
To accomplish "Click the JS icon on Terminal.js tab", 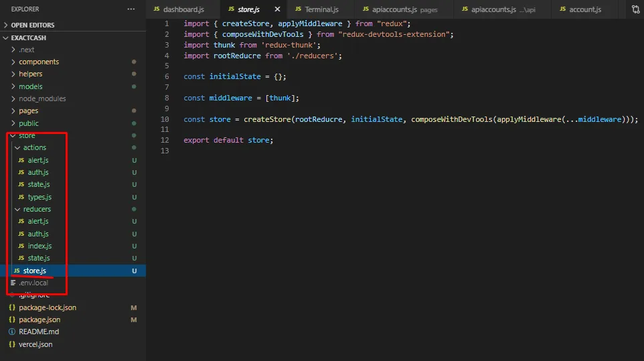I will click(x=298, y=9).
